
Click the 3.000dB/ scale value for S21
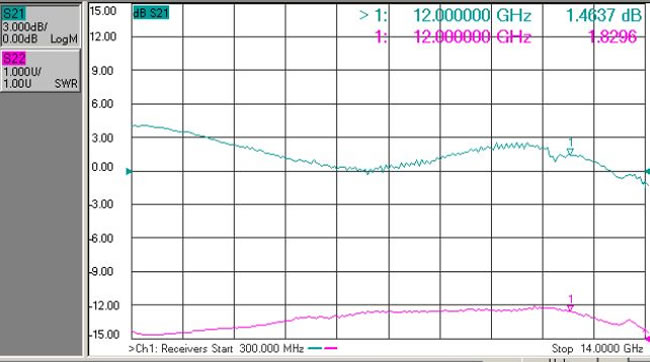(25, 27)
